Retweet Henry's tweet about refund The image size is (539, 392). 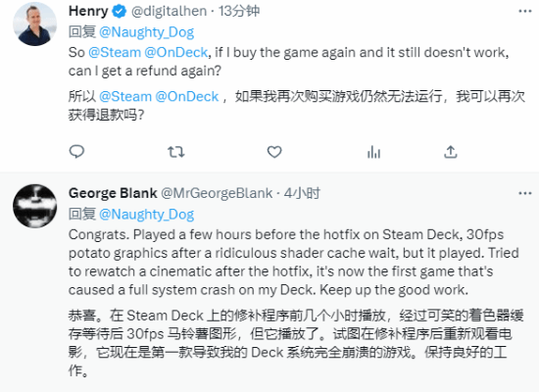176,152
